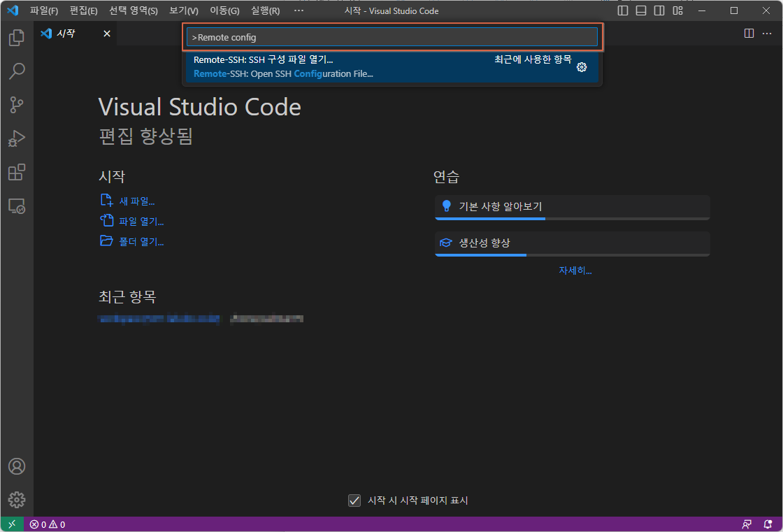This screenshot has width=783, height=532.
Task: Open the 파일(F) menu
Action: tap(44, 10)
